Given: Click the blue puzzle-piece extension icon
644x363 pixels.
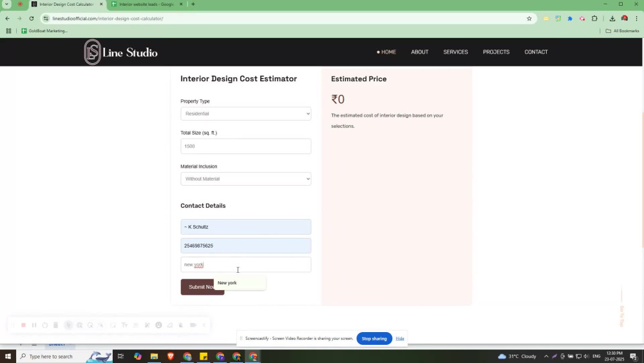Looking at the screenshot, I should tap(570, 19).
